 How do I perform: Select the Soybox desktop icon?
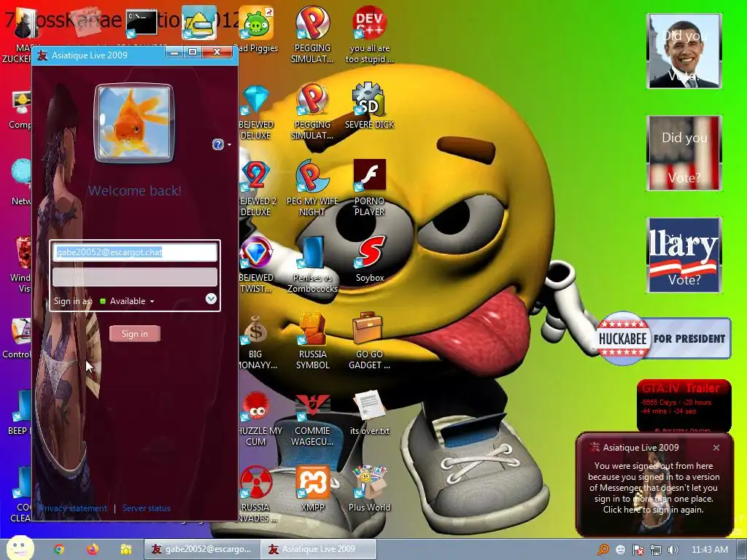(x=369, y=260)
